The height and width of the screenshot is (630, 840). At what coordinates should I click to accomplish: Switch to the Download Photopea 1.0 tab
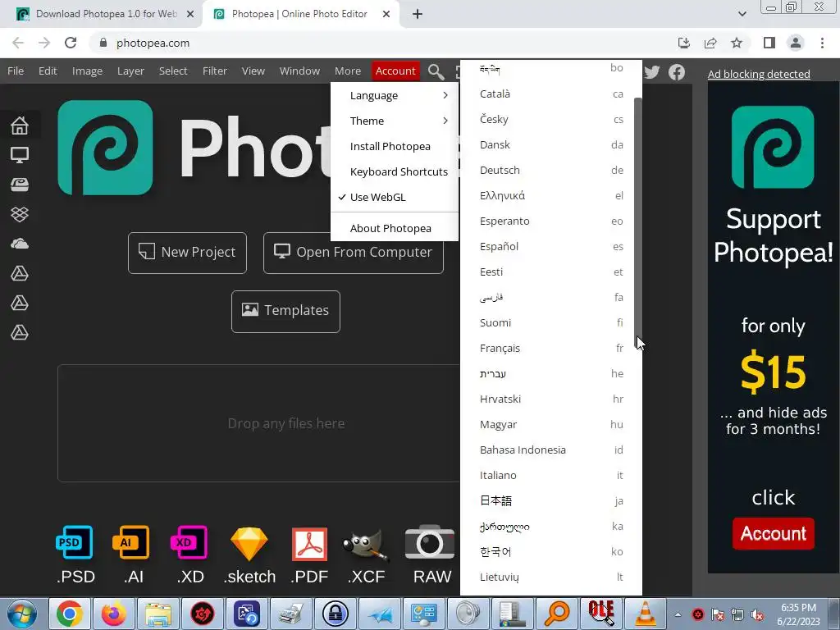pyautogui.click(x=104, y=14)
